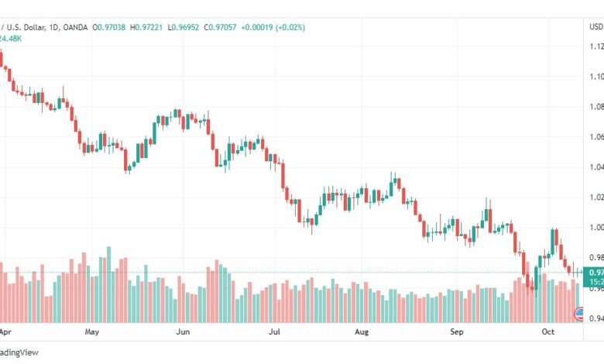Click the low price value L0.96952
This screenshot has width=604, height=364.
(184, 27)
